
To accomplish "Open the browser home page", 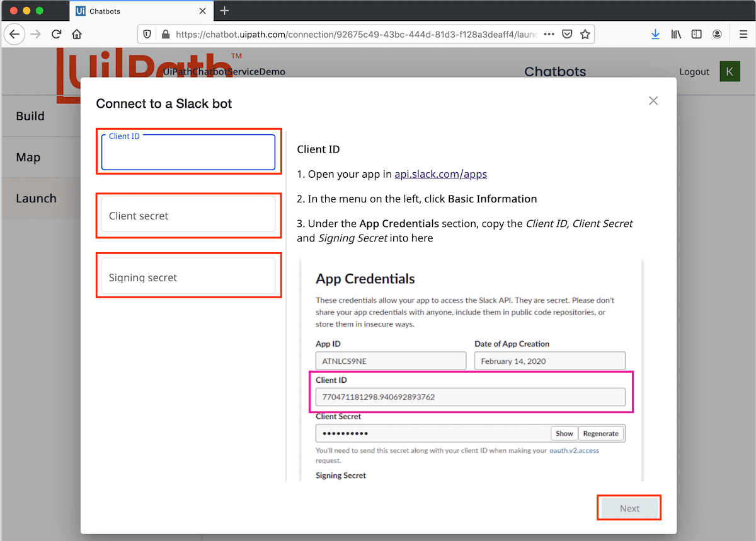I will [77, 34].
